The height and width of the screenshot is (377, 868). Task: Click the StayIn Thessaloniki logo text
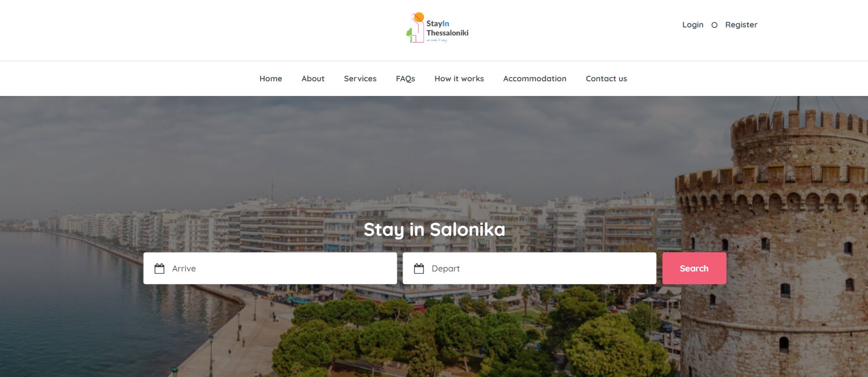click(447, 28)
